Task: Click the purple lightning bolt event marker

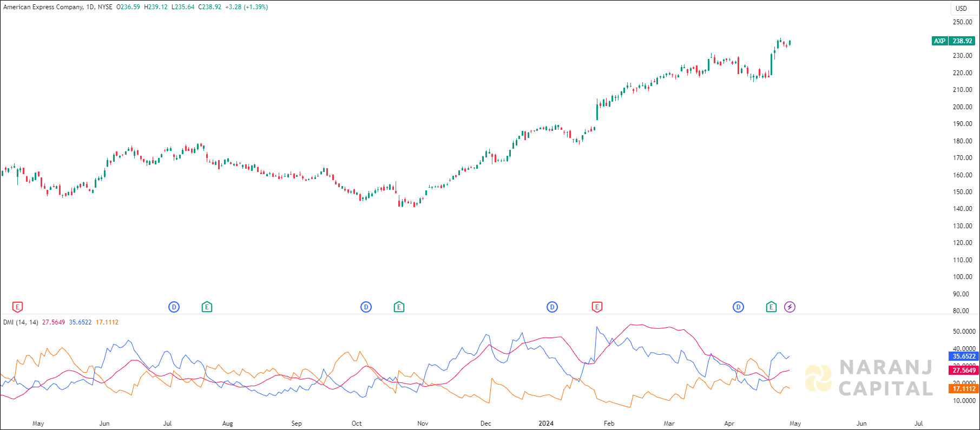Action: tap(790, 307)
